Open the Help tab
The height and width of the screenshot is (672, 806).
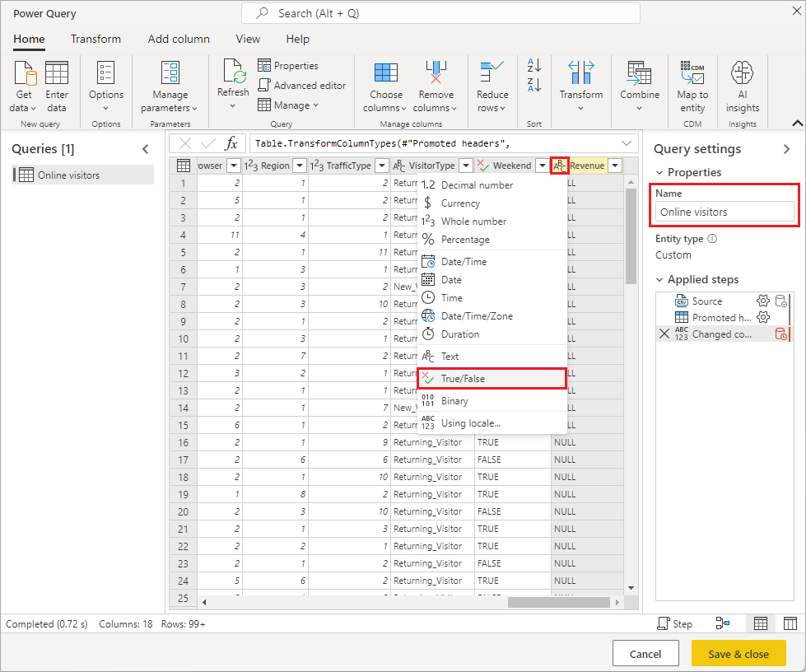point(298,39)
